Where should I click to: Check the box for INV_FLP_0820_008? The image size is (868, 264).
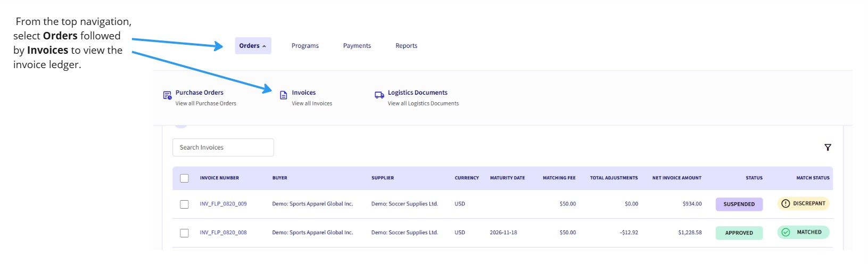tap(184, 233)
